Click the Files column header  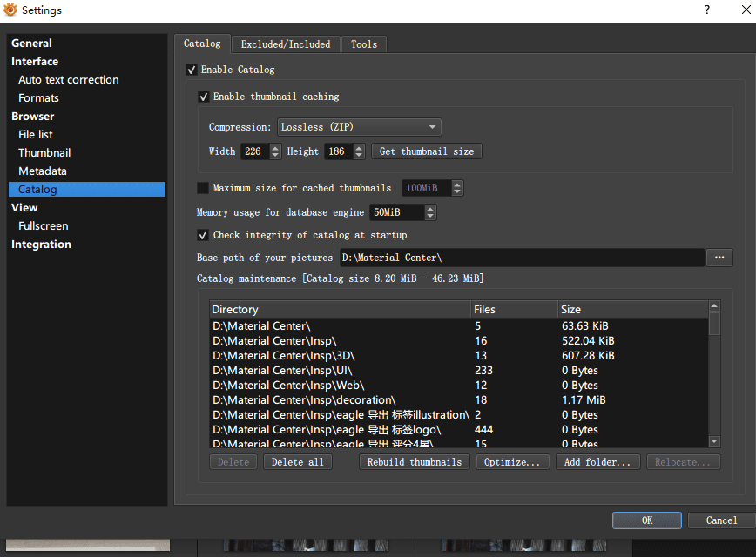point(514,309)
